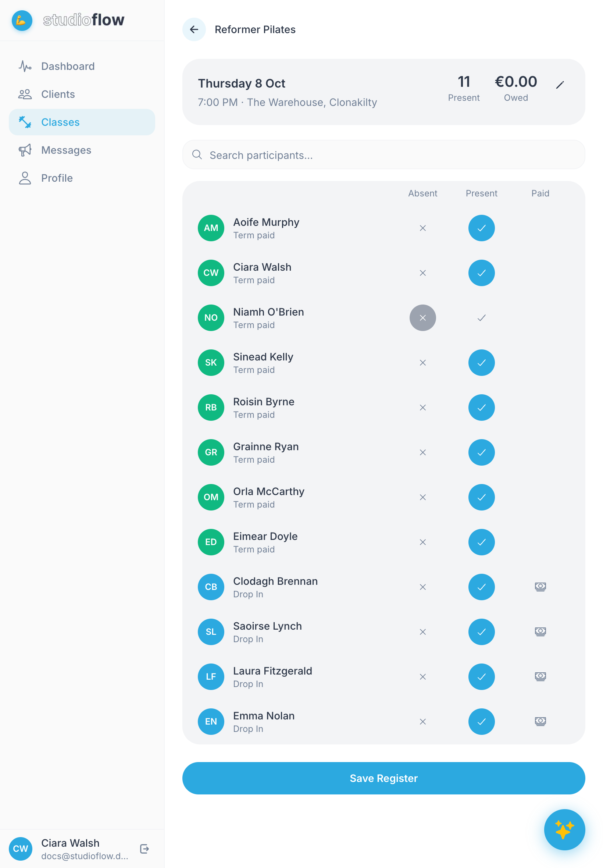Mark Clodagh Brennan's cash payment icon
Screen dimensions: 603x868
(540, 587)
